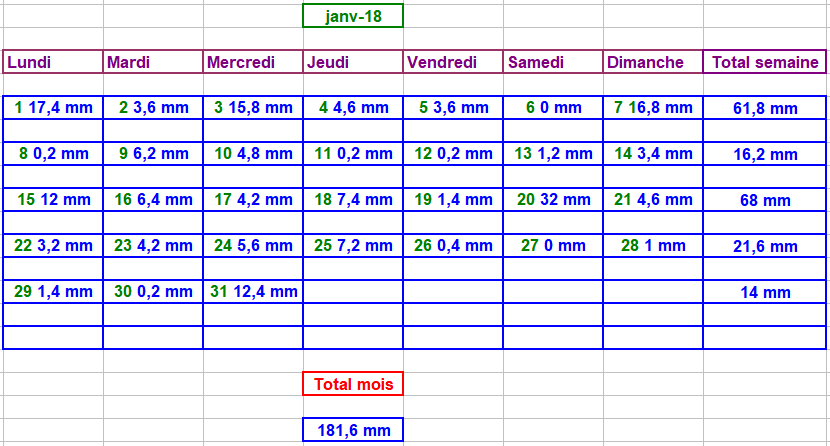Select the day 20 cell showing 32 mm
The image size is (830, 446).
coord(553,200)
